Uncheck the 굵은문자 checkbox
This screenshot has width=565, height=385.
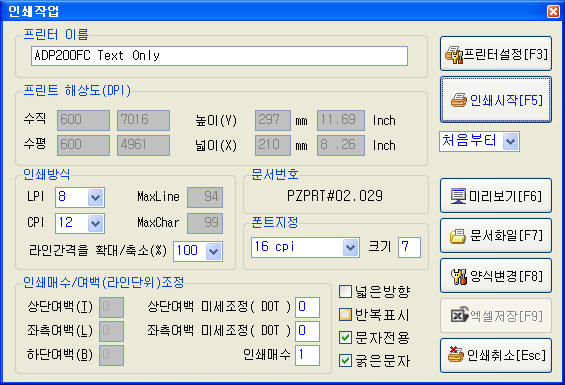(x=346, y=360)
